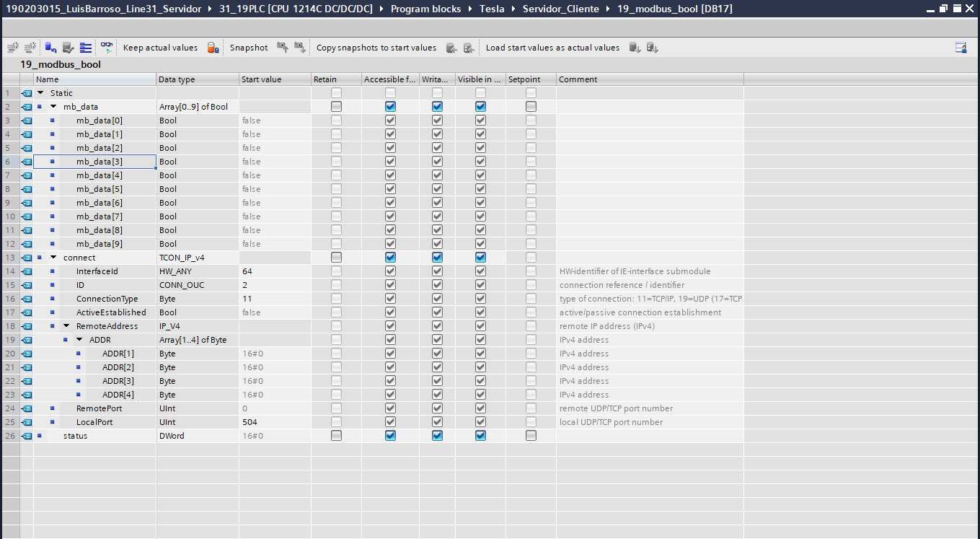The image size is (980, 539).
Task: Collapse the RemoteAddress structure
Action: 66,326
